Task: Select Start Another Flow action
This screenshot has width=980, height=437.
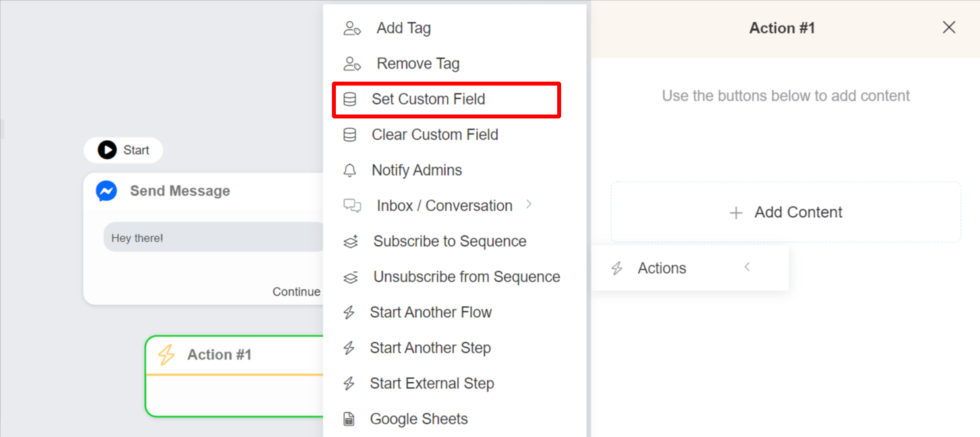Action: tap(431, 313)
